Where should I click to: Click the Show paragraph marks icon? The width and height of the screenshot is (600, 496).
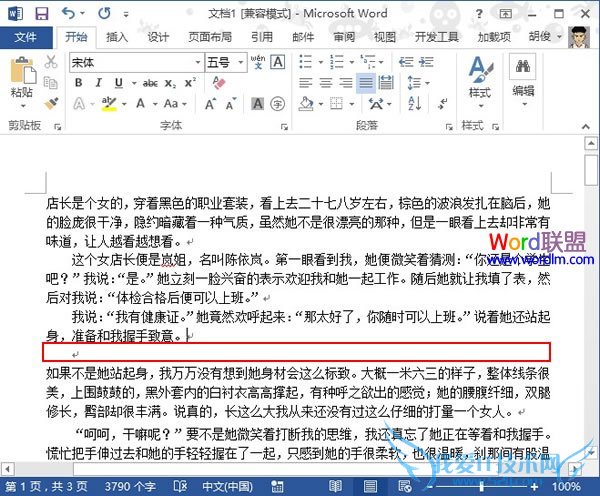[x=443, y=103]
